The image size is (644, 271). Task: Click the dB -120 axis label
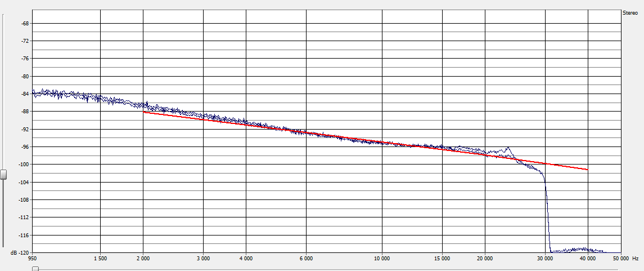point(21,252)
